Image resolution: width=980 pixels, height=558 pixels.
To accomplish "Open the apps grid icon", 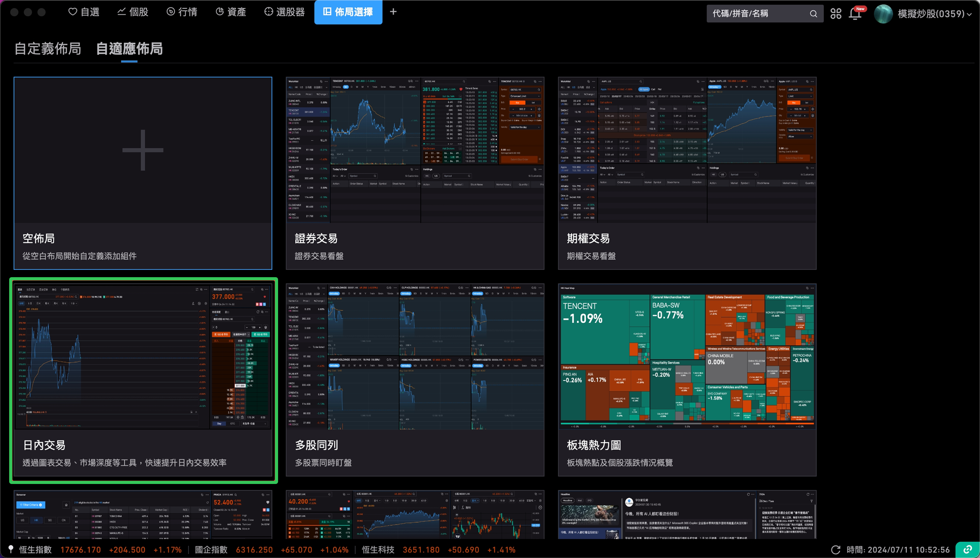I will (836, 14).
